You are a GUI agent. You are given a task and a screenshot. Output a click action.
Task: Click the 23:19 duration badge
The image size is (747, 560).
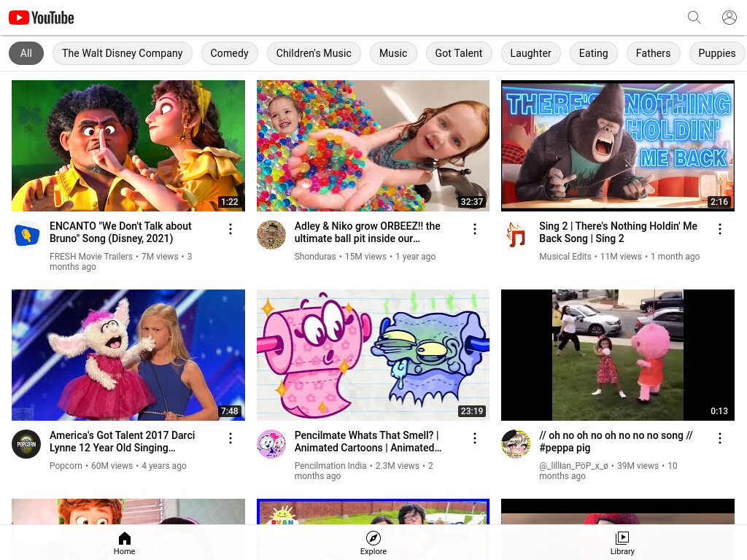pos(472,411)
